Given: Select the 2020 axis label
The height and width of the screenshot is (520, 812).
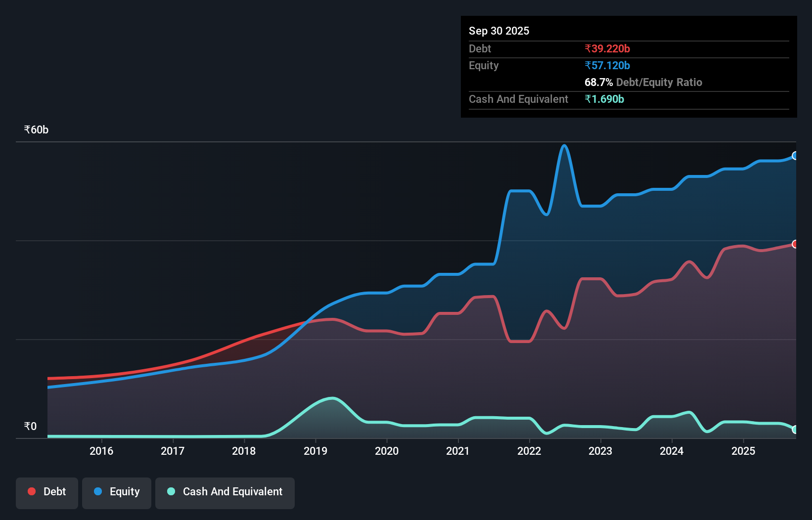Looking at the screenshot, I should (x=387, y=451).
